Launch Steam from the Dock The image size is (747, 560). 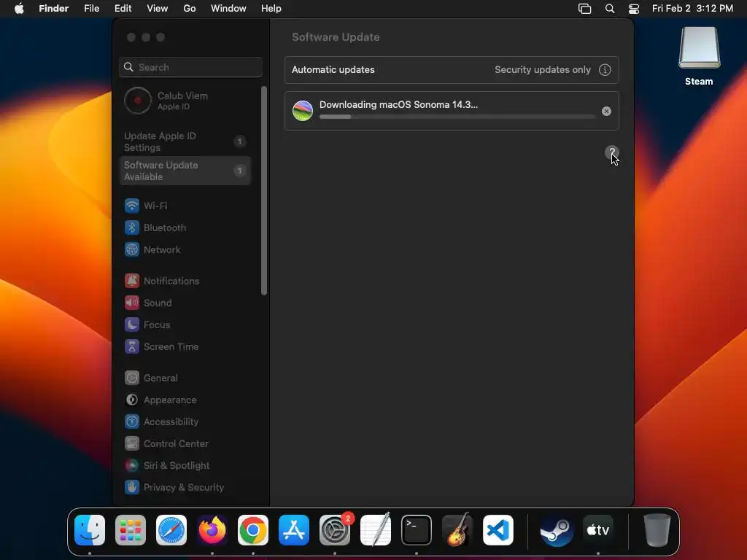(557, 530)
